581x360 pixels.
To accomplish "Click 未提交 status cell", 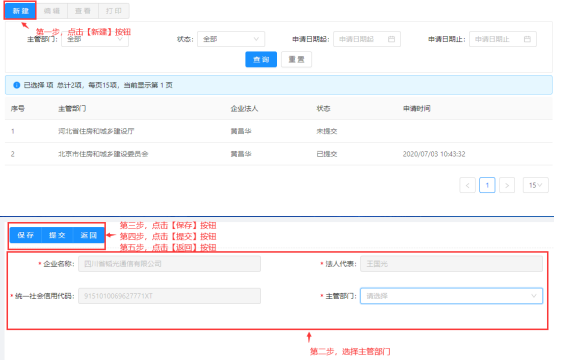I will pos(326,131).
